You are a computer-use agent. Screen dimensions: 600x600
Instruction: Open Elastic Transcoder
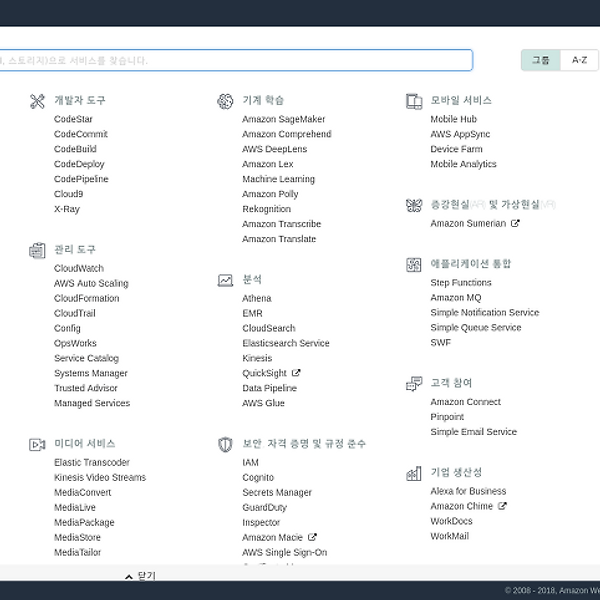pyautogui.click(x=92, y=462)
